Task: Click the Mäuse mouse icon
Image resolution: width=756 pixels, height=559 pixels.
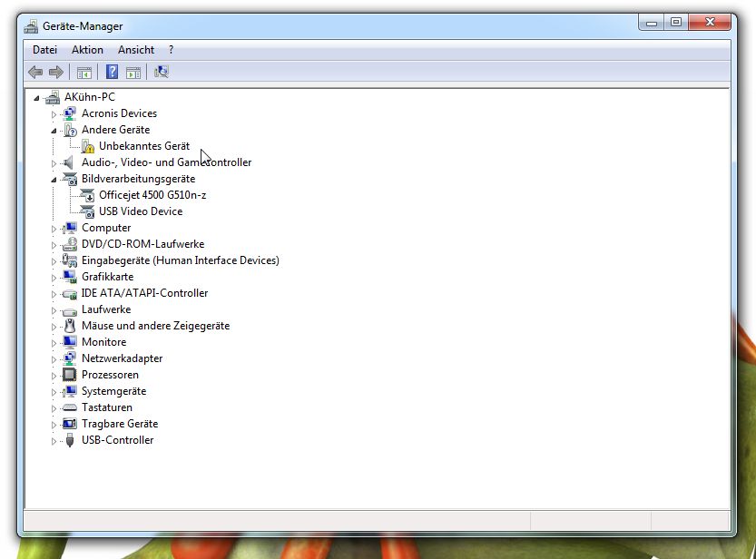Action: (70, 326)
